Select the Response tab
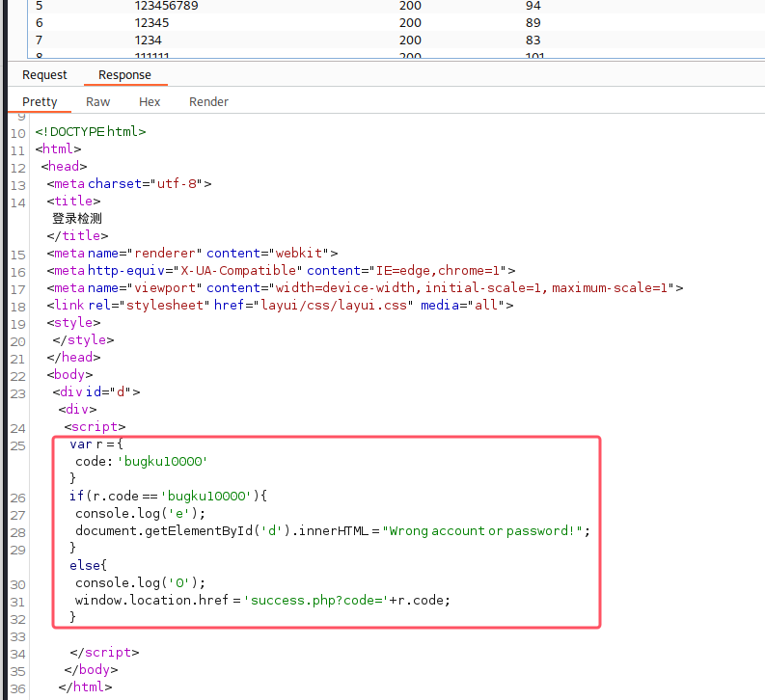The width and height of the screenshot is (765, 700). point(124,75)
